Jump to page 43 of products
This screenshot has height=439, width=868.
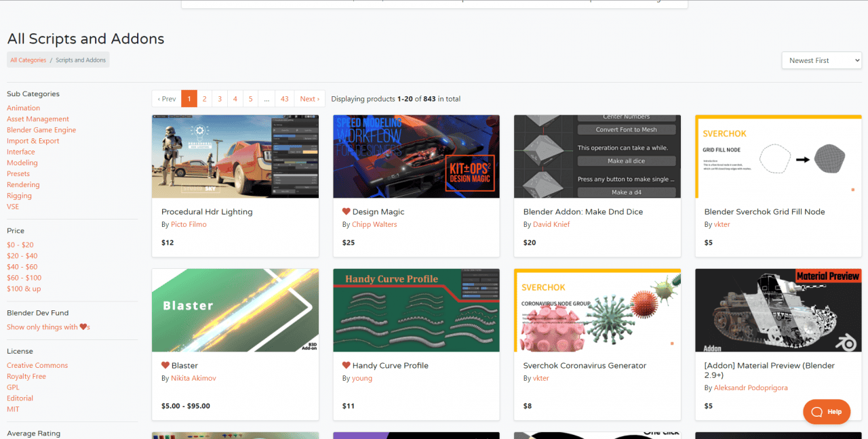click(x=285, y=98)
